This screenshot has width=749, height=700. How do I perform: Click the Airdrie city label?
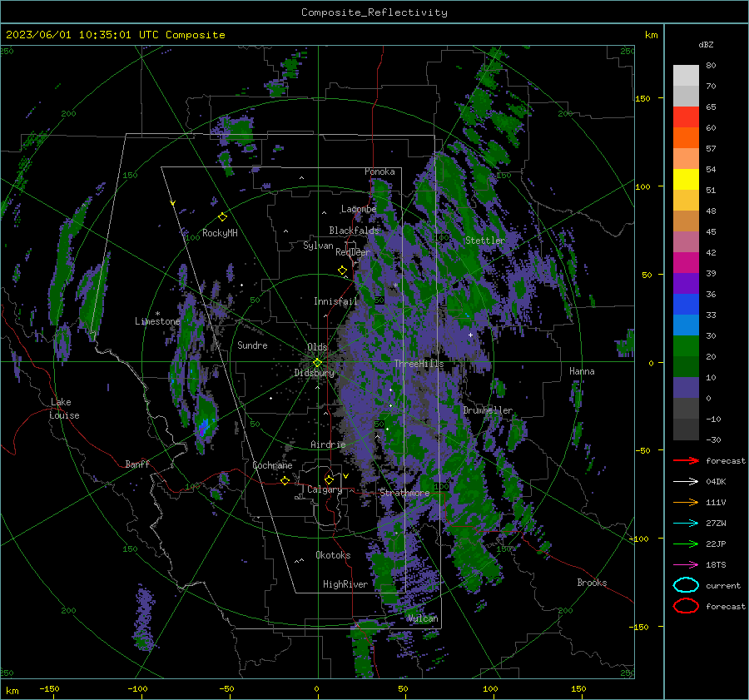point(328,444)
